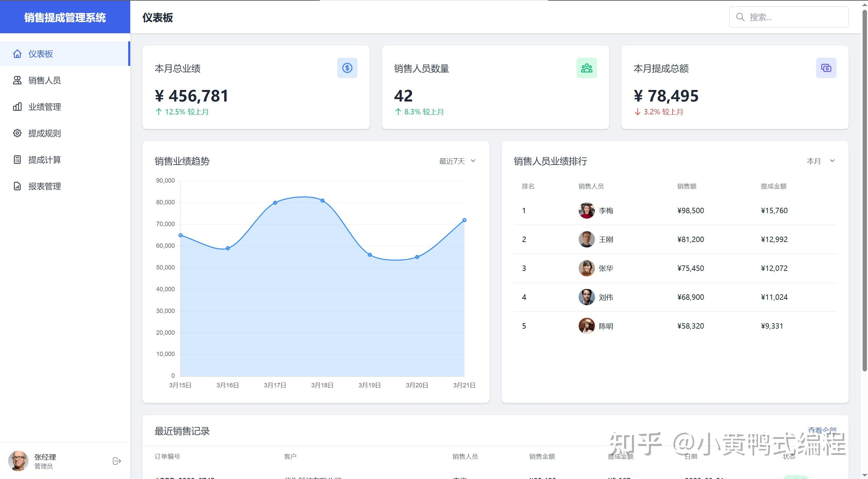Click the 3月18日 data point on the chart
This screenshot has width=868, height=479.
point(322,201)
